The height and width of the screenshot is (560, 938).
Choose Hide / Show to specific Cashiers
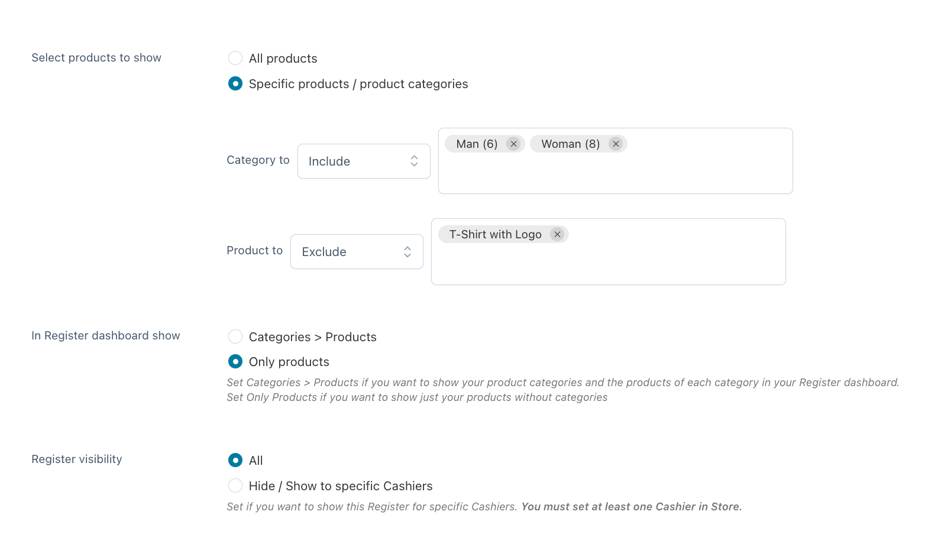[235, 485]
